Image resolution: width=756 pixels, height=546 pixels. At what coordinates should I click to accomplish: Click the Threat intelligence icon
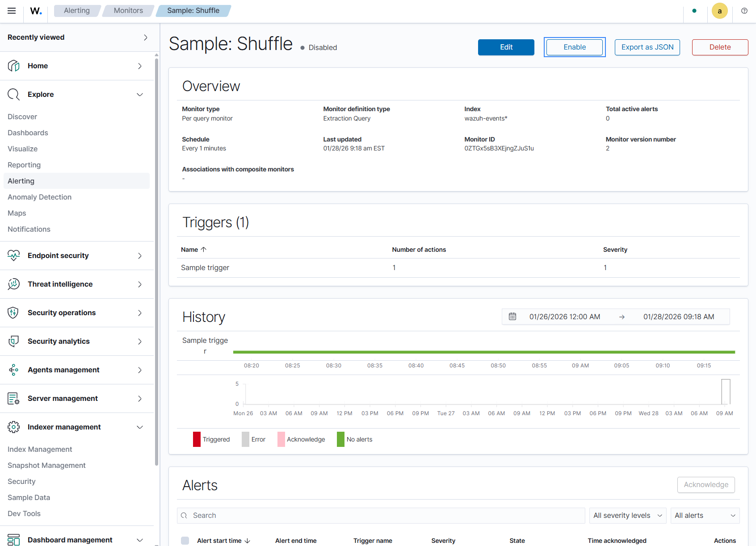[x=13, y=284]
